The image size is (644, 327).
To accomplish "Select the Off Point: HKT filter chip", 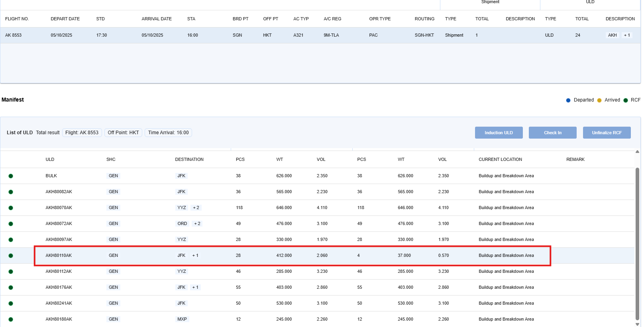I will pyautogui.click(x=123, y=133).
